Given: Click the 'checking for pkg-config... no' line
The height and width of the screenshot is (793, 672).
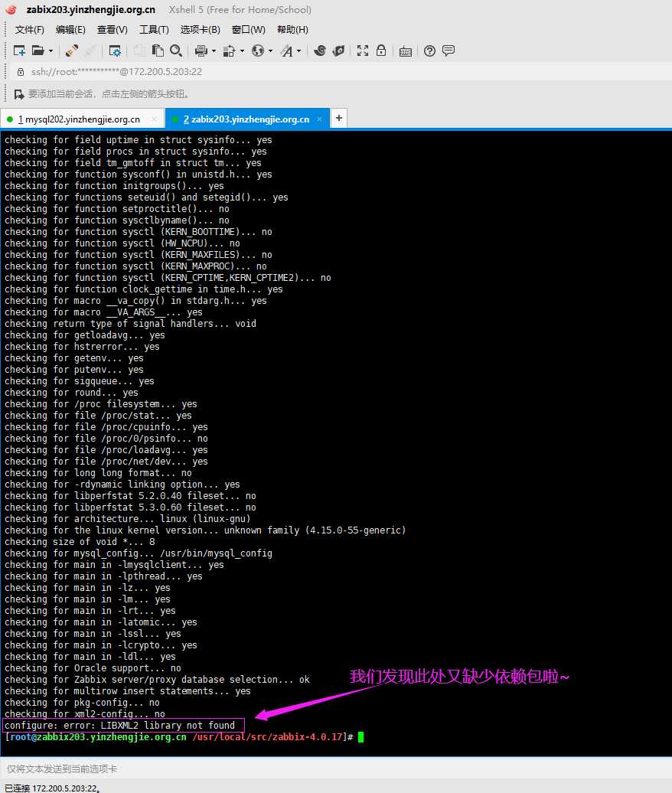Looking at the screenshot, I should (x=82, y=703).
